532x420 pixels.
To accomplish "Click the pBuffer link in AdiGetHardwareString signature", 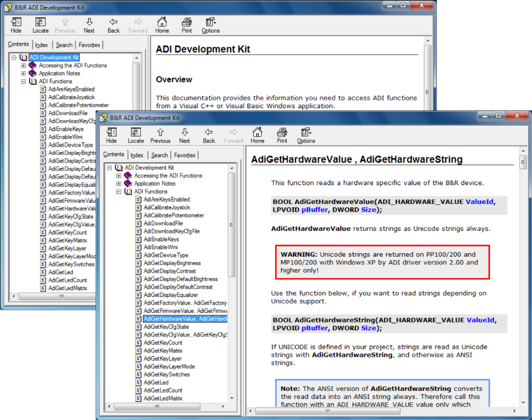I will pyautogui.click(x=314, y=328).
